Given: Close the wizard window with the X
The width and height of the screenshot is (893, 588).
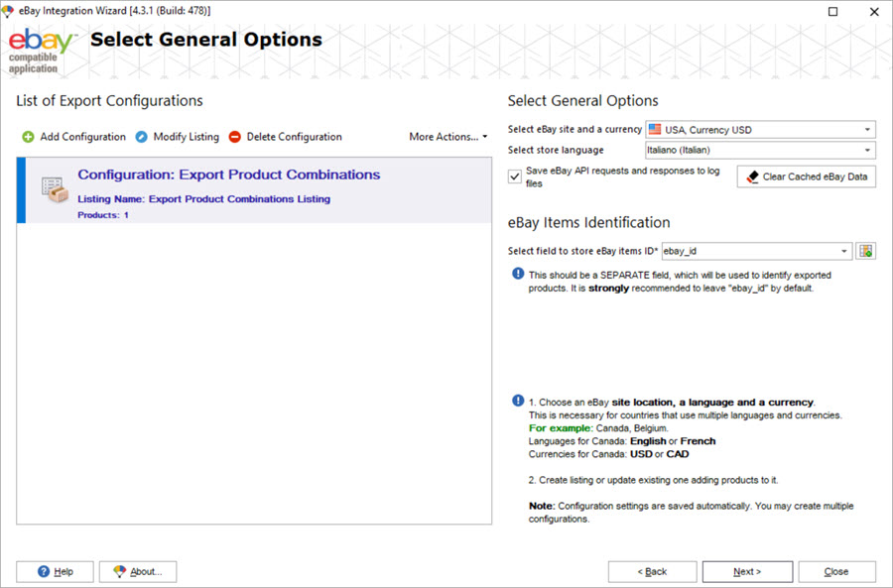Looking at the screenshot, I should point(874,11).
